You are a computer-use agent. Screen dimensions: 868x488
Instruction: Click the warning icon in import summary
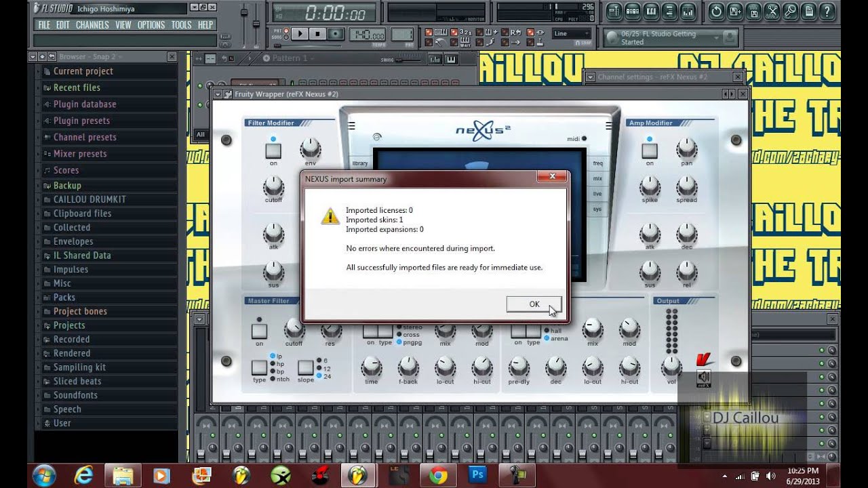[330, 216]
